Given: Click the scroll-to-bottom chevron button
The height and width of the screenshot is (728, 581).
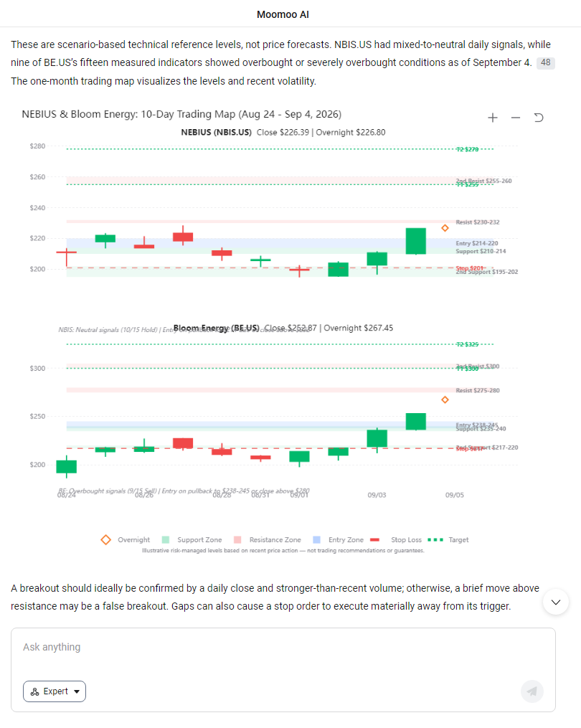Looking at the screenshot, I should click(555, 602).
